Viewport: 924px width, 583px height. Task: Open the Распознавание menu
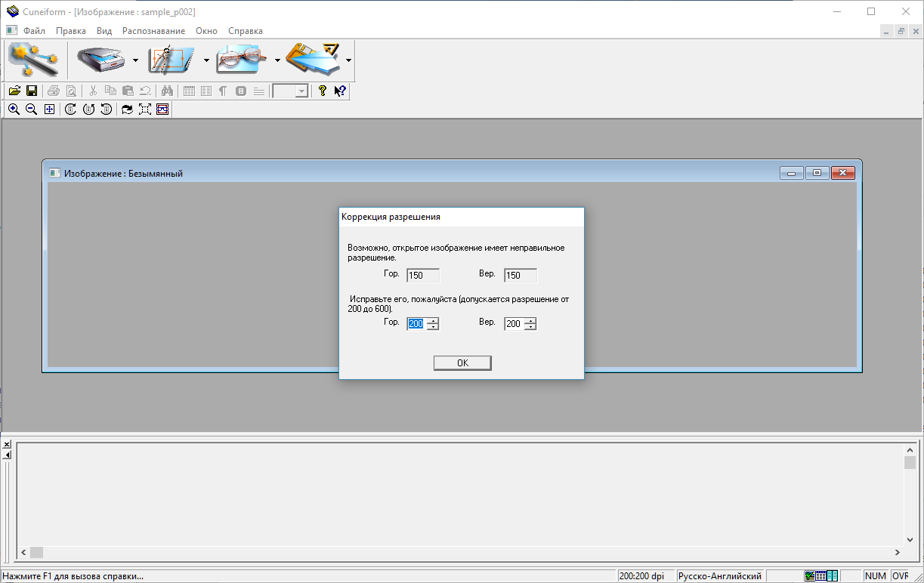pos(153,31)
